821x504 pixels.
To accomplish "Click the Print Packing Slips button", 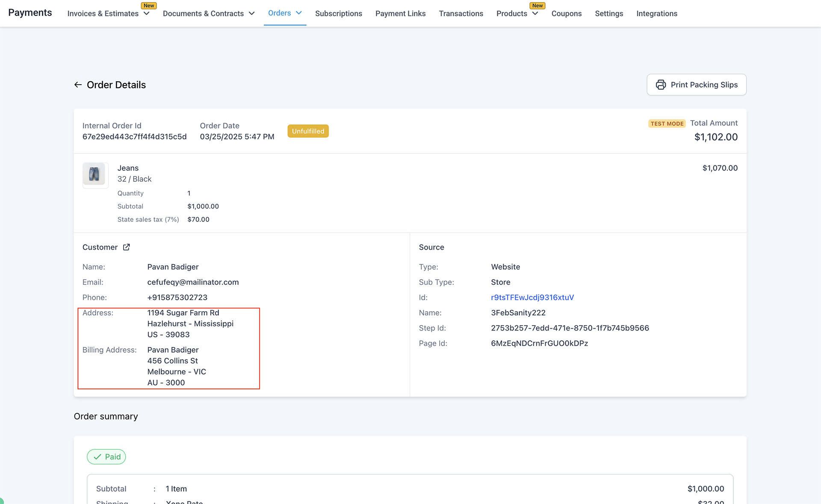I will pyautogui.click(x=696, y=85).
